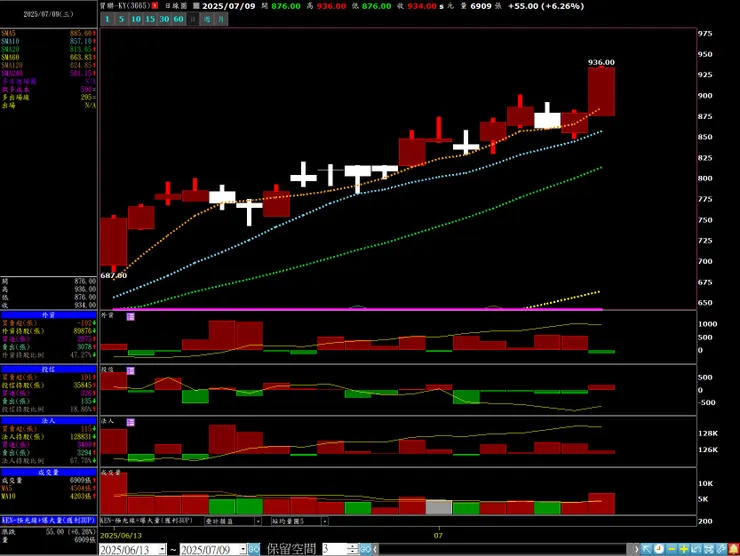740x556 pixels.
Task: Click the arrow cursor tool icon
Action: pos(647,549)
